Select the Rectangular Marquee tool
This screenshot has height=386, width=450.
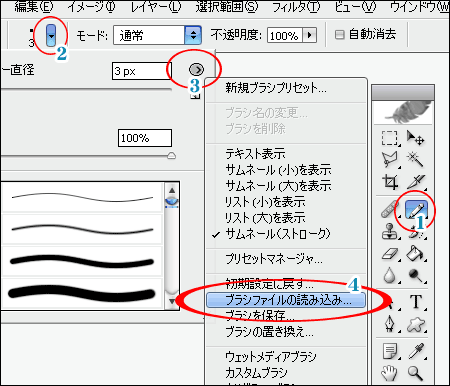pyautogui.click(x=390, y=138)
